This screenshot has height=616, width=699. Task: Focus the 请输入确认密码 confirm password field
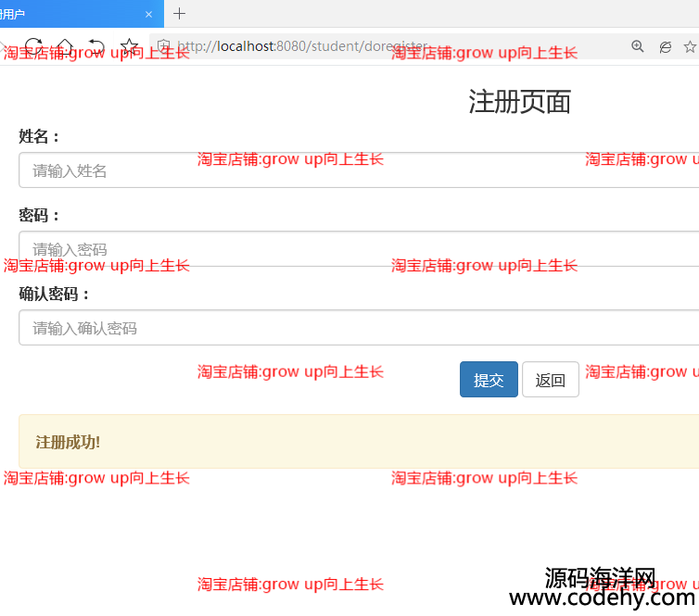(359, 327)
